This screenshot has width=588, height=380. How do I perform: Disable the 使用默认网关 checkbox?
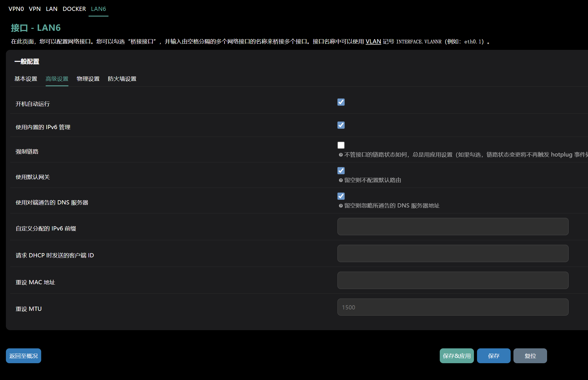pyautogui.click(x=341, y=171)
